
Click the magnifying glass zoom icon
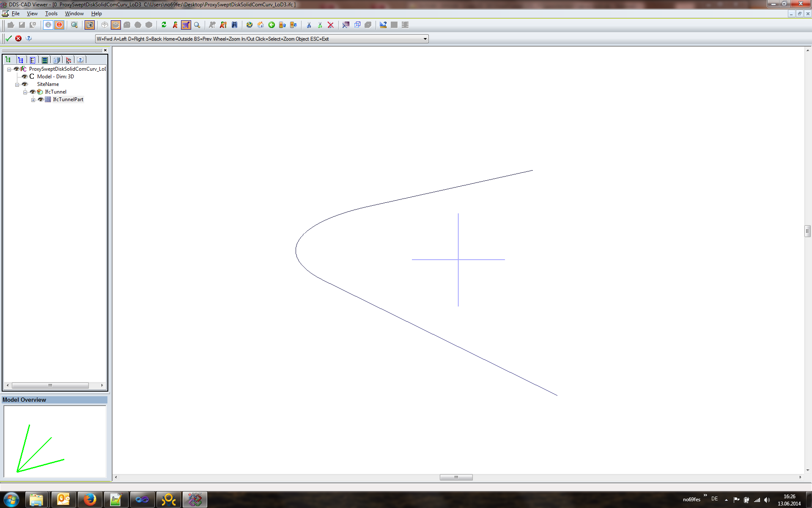point(197,25)
